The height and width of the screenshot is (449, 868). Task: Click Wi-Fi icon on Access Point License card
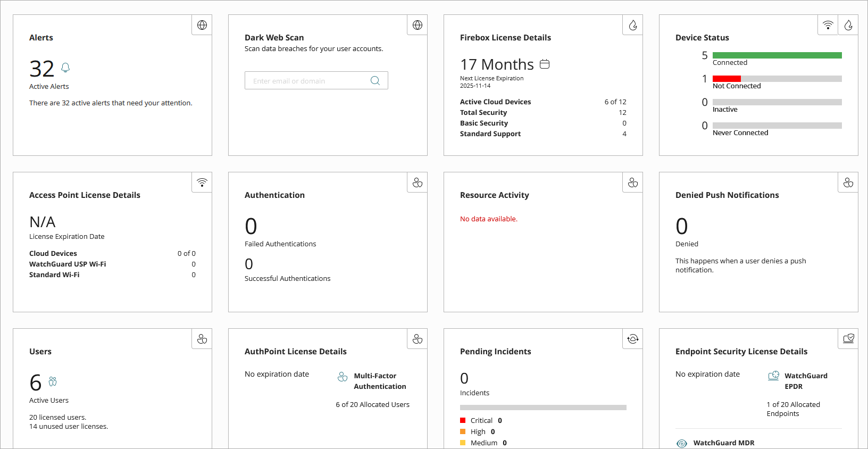(x=202, y=182)
